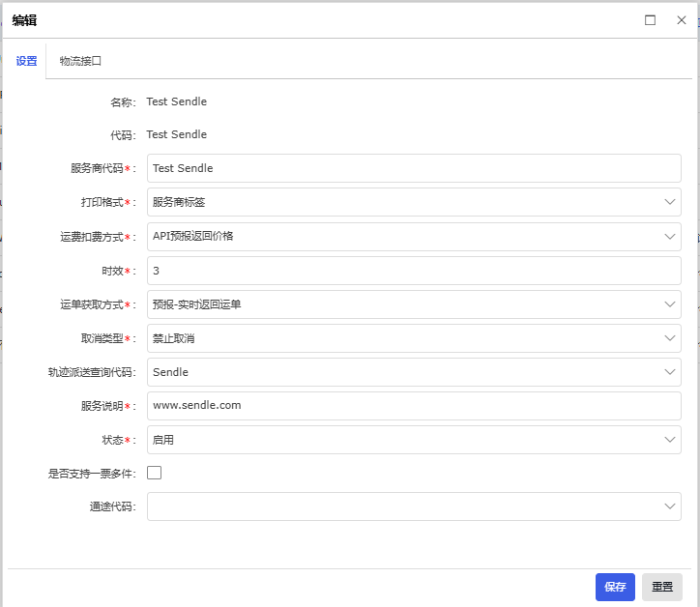Screen dimensions: 700x607
Task: Maximize the 编辑 dialog window
Action: pyautogui.click(x=651, y=19)
